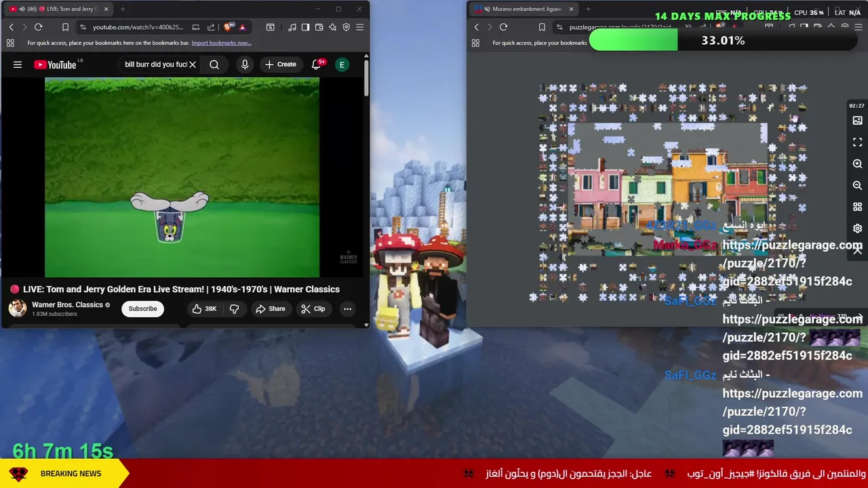Screen dimensions: 868x488
Task: Open Warner Bros. Classics channel avatar
Action: [18, 308]
